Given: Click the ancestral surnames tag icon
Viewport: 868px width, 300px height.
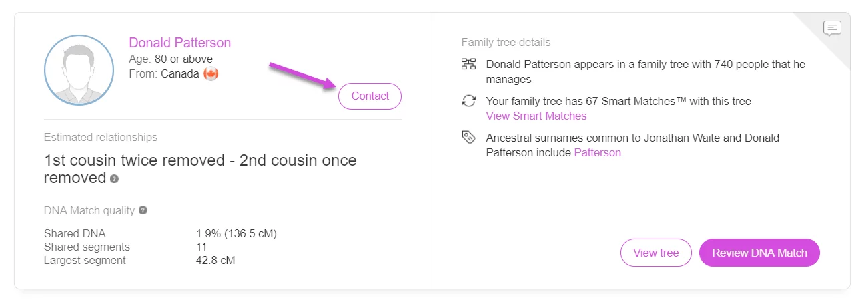Looking at the screenshot, I should pyautogui.click(x=468, y=138).
